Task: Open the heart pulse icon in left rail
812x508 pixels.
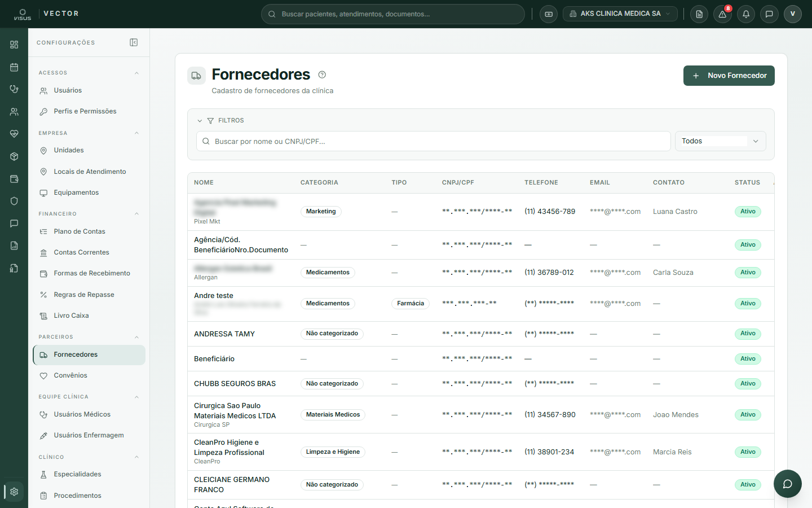Action: (x=14, y=134)
